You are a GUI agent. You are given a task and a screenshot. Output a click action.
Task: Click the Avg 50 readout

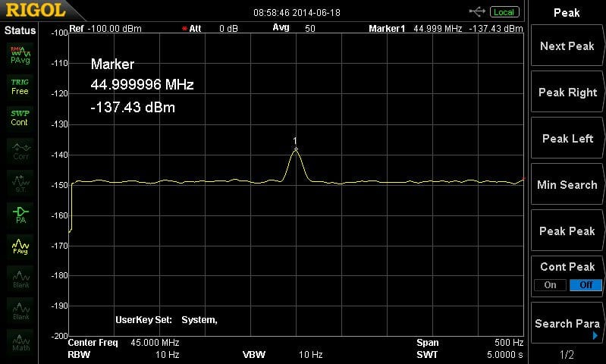[x=294, y=28]
